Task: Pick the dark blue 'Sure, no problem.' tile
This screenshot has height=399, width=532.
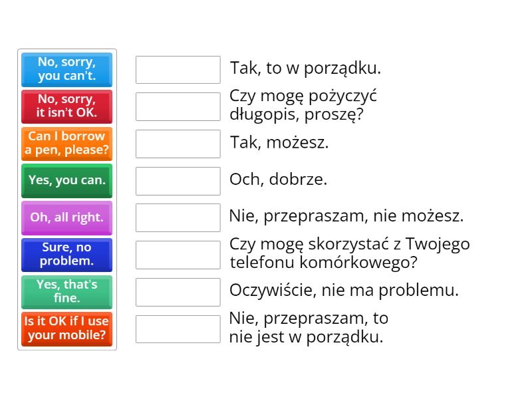Action: (67, 255)
